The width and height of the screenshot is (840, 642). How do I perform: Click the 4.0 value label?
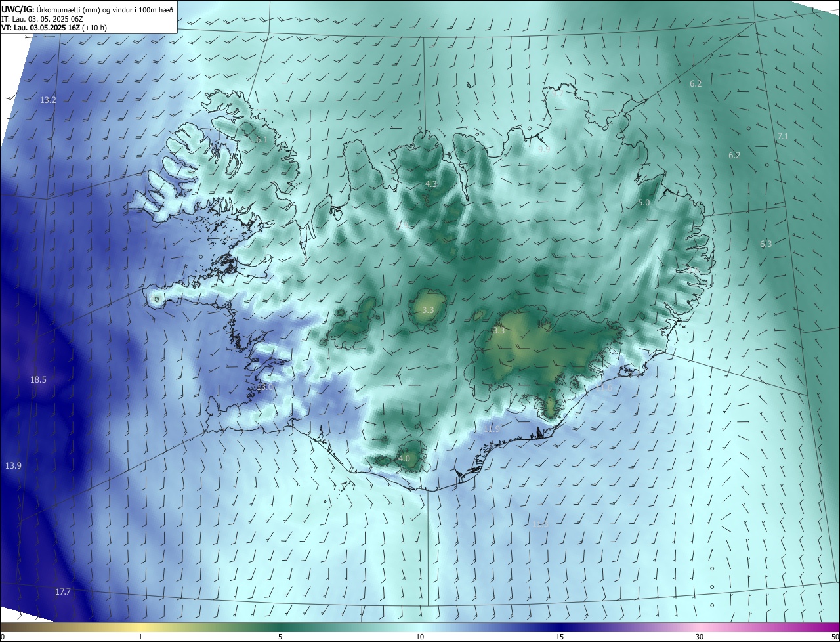point(404,459)
